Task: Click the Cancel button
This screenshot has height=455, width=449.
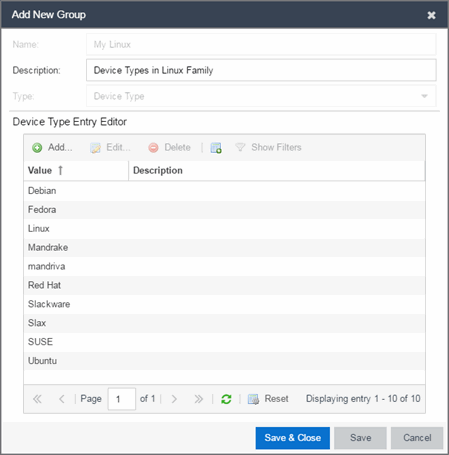Action: (x=417, y=438)
